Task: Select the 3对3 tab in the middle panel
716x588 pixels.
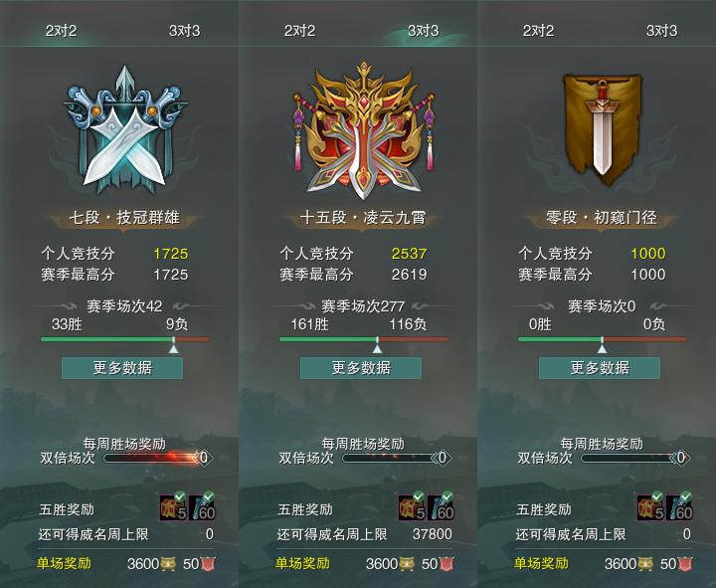Action: pos(423,31)
